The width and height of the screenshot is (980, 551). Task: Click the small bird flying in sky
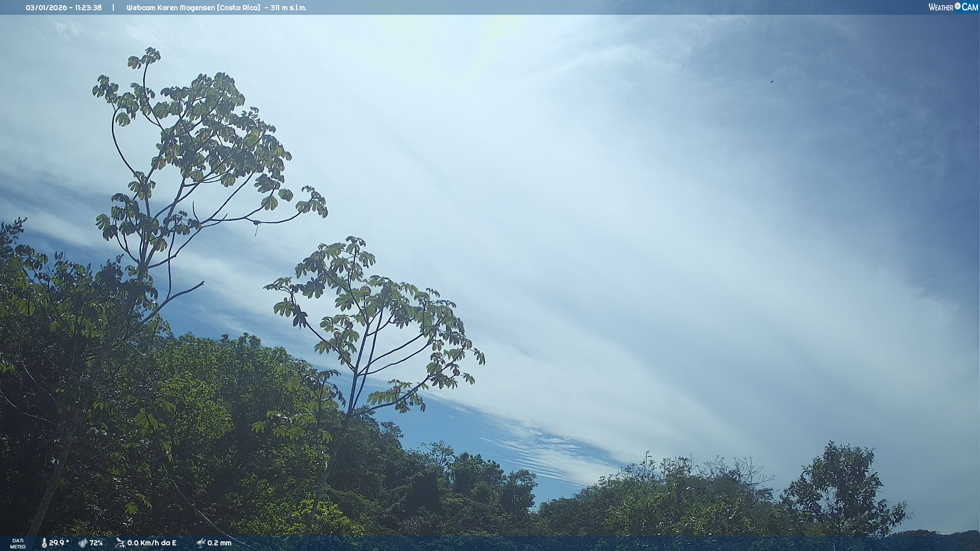tap(772, 81)
